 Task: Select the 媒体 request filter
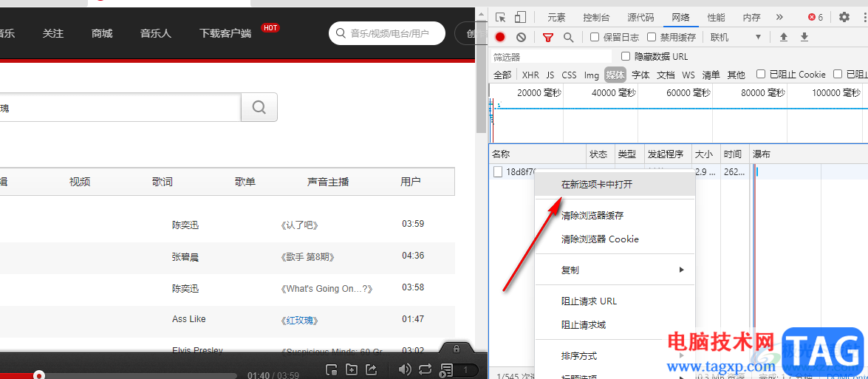coord(615,75)
